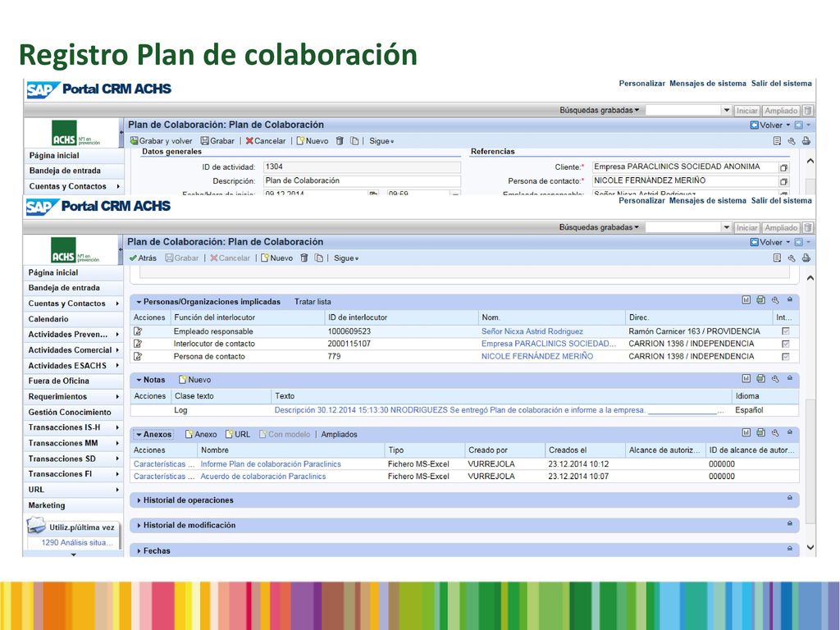Open Volver history dropdown arrow in lower screenshot
Viewport: 840px width, 630px height.
[788, 243]
